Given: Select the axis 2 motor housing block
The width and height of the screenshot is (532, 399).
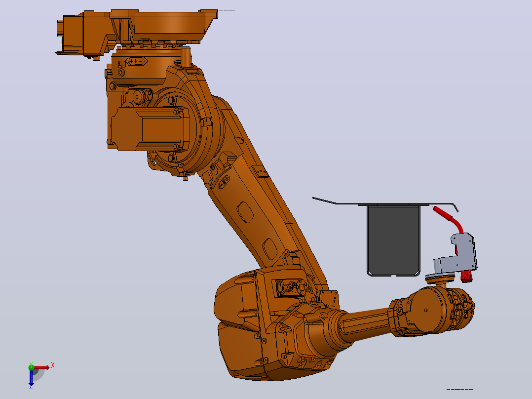Looking at the screenshot, I should coord(149,128).
